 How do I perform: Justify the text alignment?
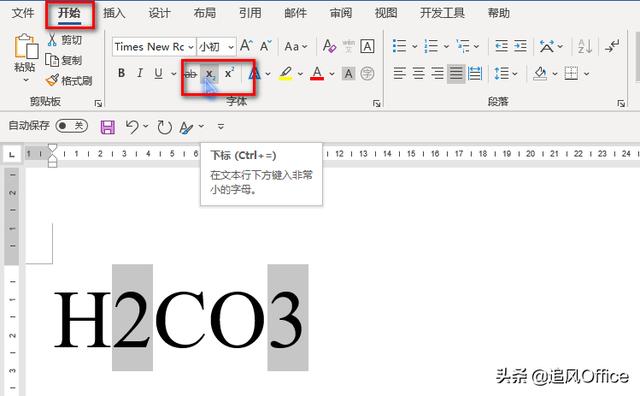click(x=456, y=74)
